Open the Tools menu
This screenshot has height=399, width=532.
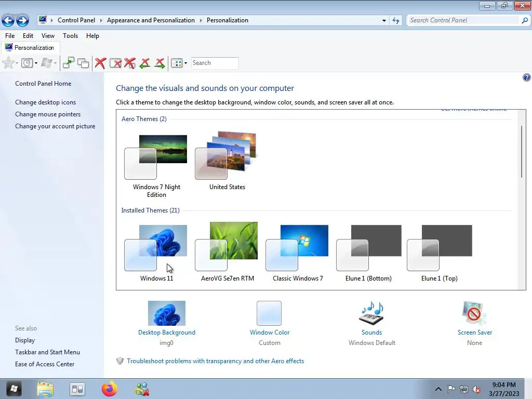[70, 36]
